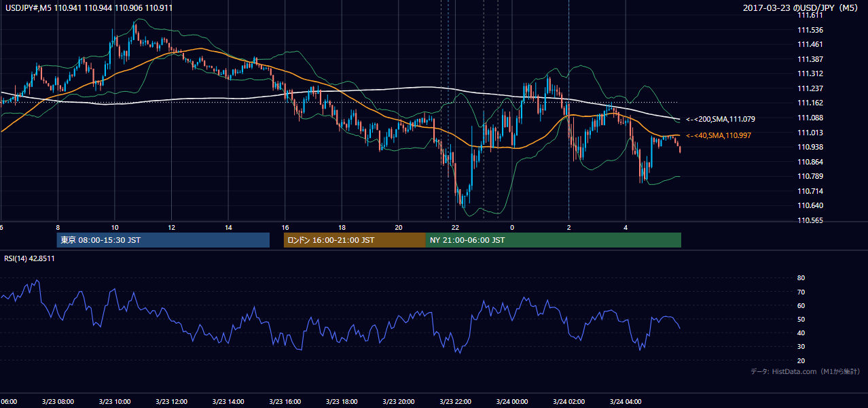Click price axis label 110.714
This screenshot has height=408, width=868.
click(x=810, y=191)
